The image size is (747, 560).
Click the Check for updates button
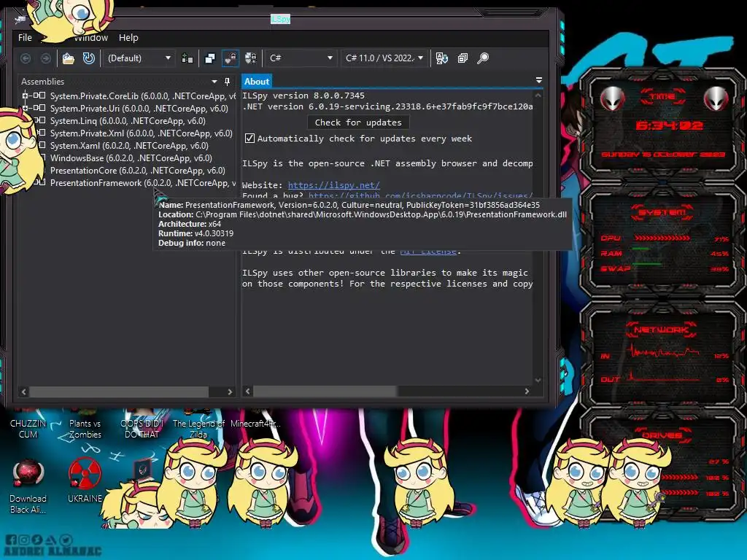click(x=358, y=122)
